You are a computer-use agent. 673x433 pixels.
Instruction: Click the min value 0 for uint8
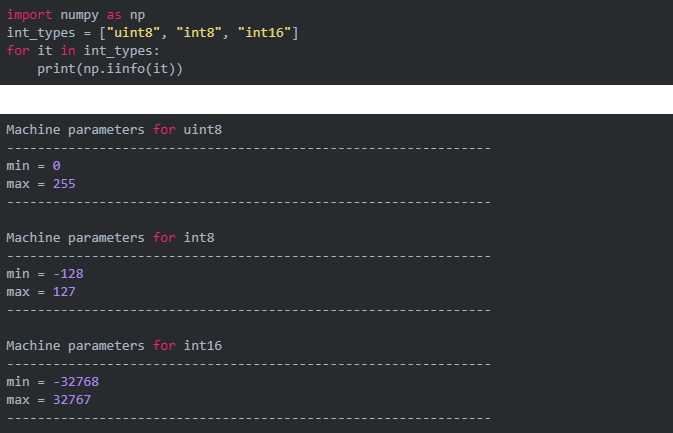click(x=57, y=166)
